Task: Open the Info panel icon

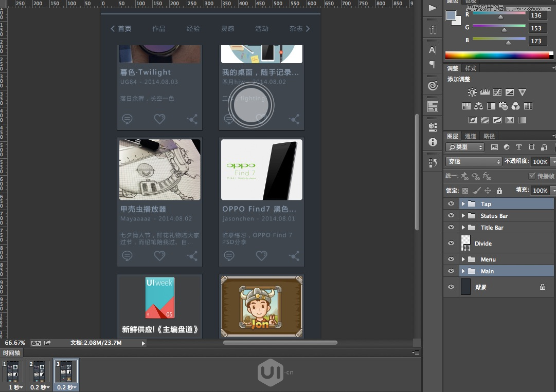Action: (x=433, y=142)
